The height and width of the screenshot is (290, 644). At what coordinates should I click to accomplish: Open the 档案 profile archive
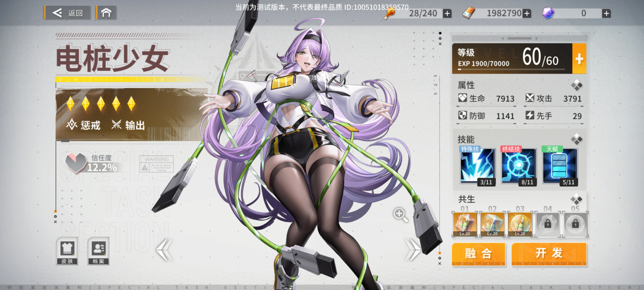(x=98, y=251)
